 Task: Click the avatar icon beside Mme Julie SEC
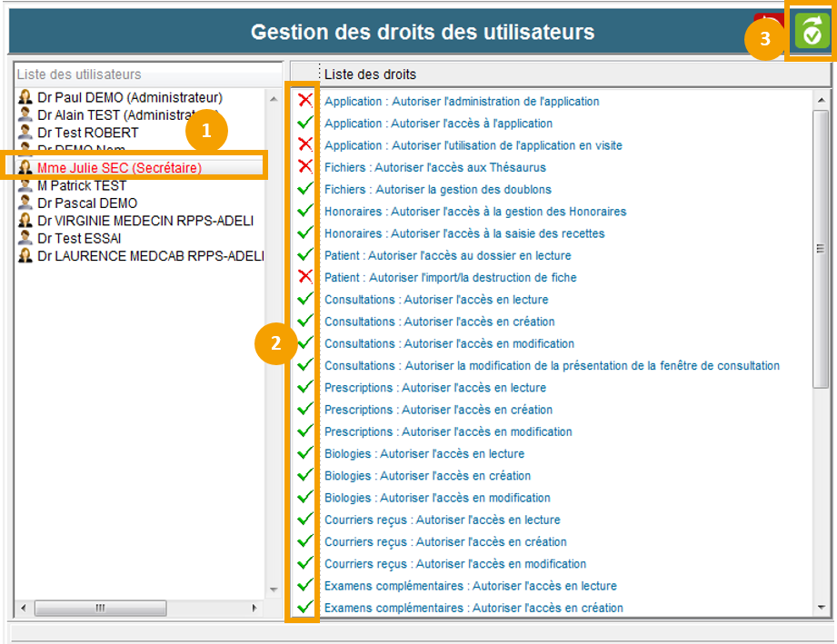point(25,168)
